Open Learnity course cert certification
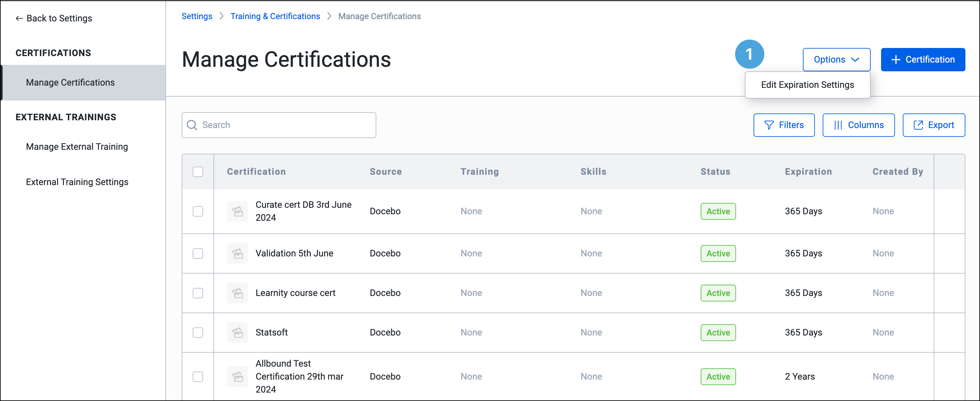This screenshot has width=980, height=401. click(295, 293)
